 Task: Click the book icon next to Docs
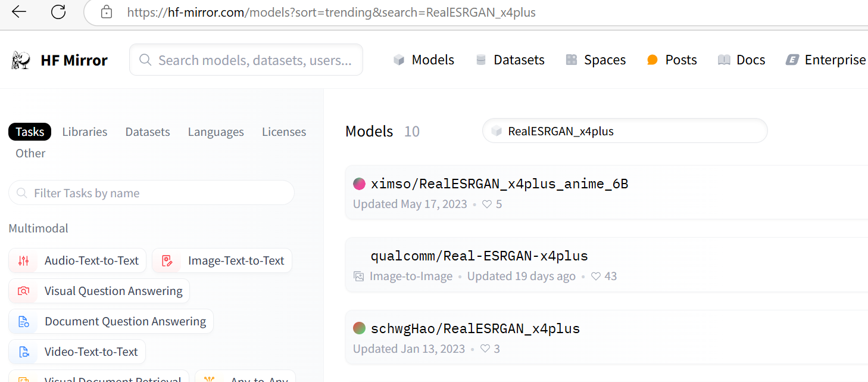[x=724, y=60]
